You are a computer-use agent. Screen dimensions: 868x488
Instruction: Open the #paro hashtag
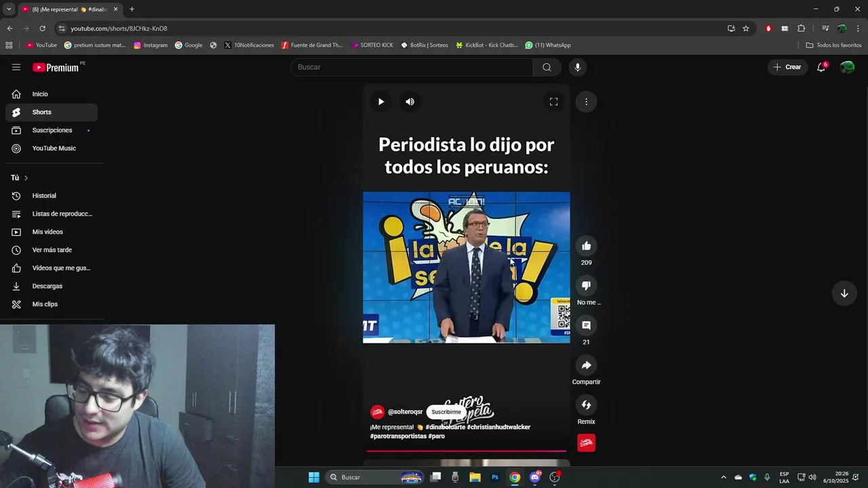[437, 436]
